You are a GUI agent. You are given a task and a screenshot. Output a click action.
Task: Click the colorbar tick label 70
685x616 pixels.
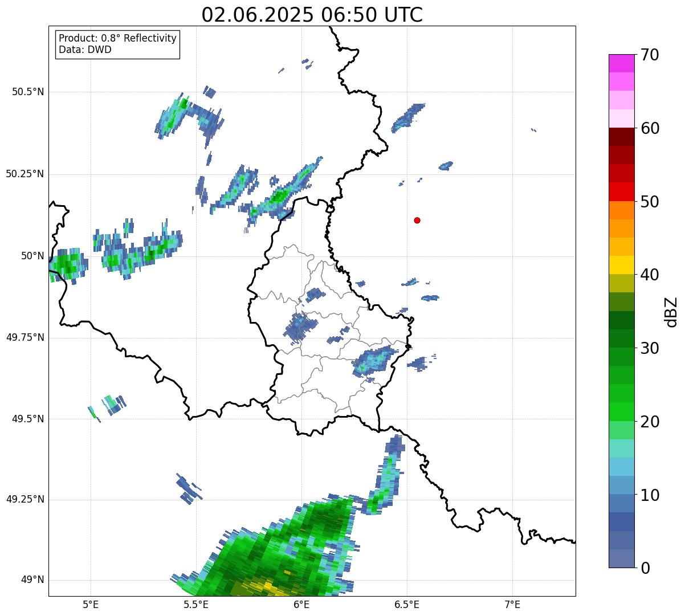point(650,55)
